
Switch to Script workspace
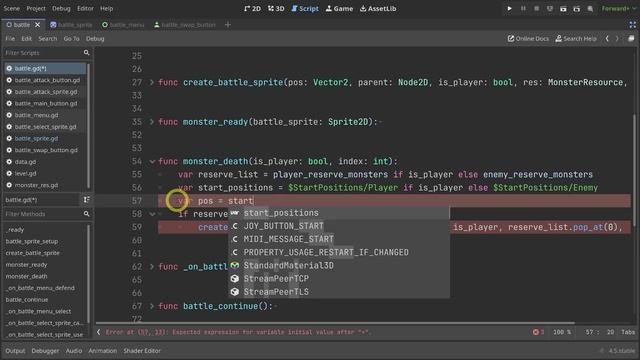coord(305,9)
